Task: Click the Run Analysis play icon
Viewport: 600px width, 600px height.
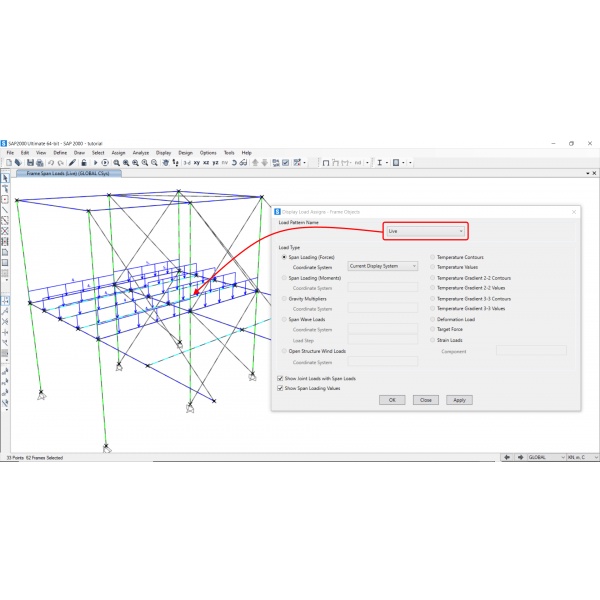Action: coord(105,162)
